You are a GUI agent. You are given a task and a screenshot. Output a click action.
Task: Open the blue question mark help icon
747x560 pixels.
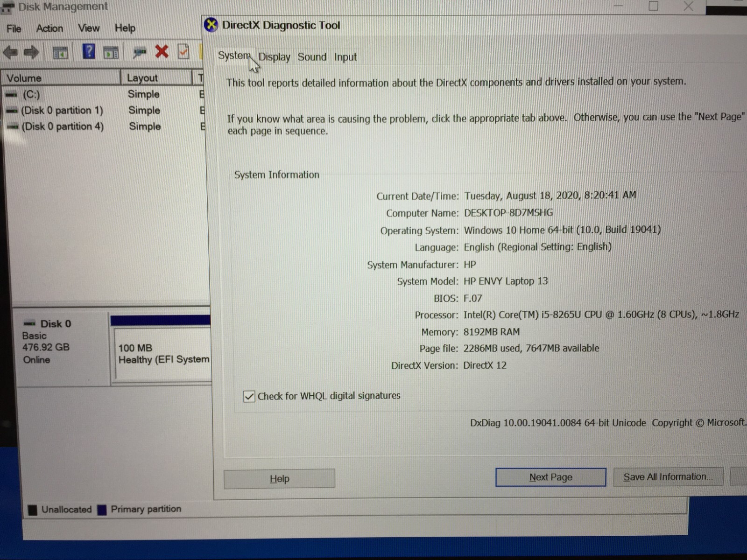coord(88,51)
